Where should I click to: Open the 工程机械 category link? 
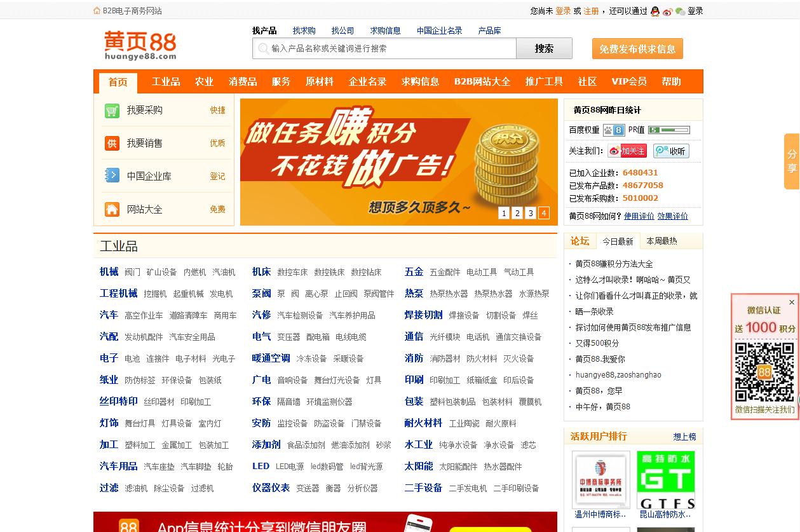point(119,293)
